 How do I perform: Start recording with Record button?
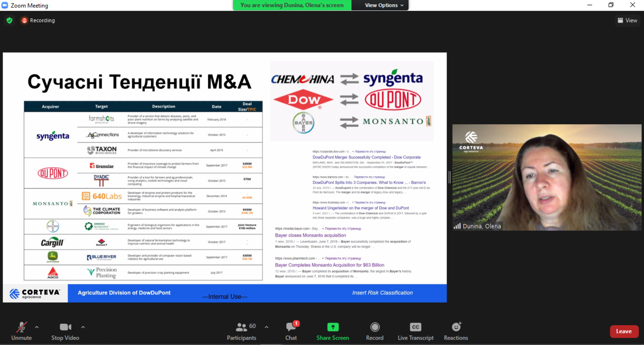[375, 330]
